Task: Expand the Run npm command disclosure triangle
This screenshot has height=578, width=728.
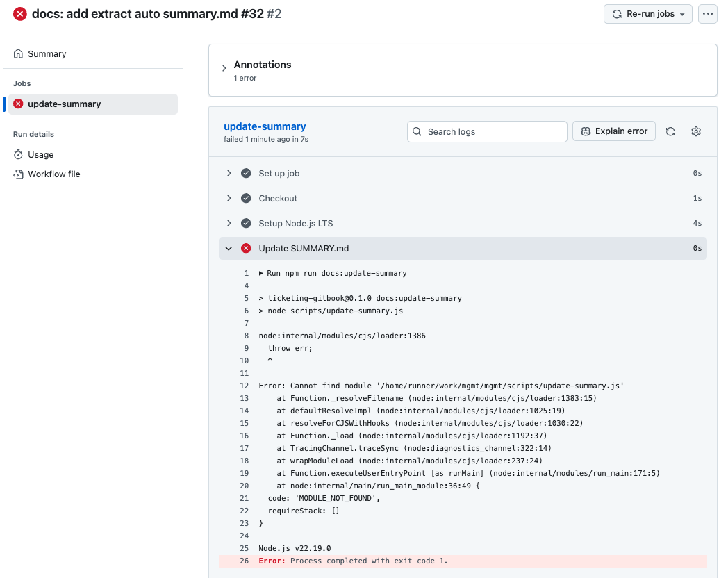Action: [260, 274]
